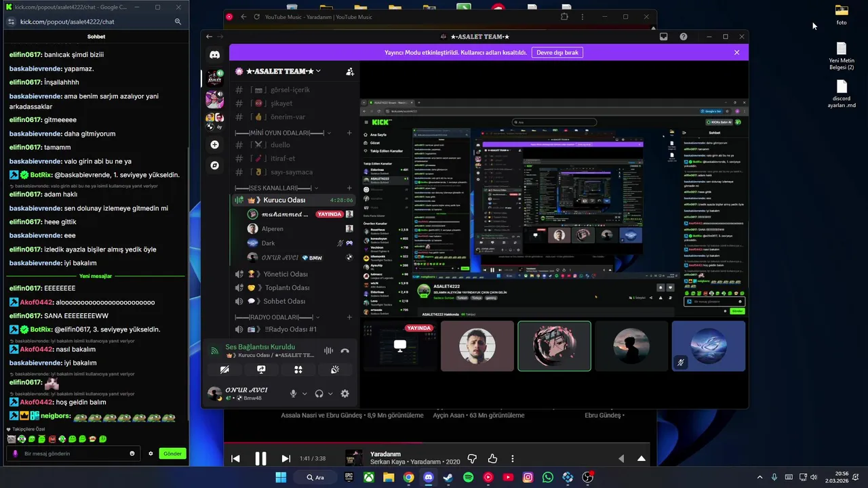Deafen Discord audio with headphones icon

(x=319, y=393)
